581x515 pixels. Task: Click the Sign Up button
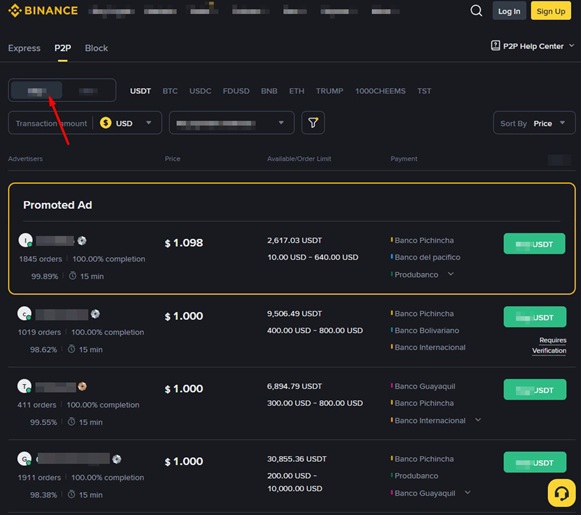551,11
